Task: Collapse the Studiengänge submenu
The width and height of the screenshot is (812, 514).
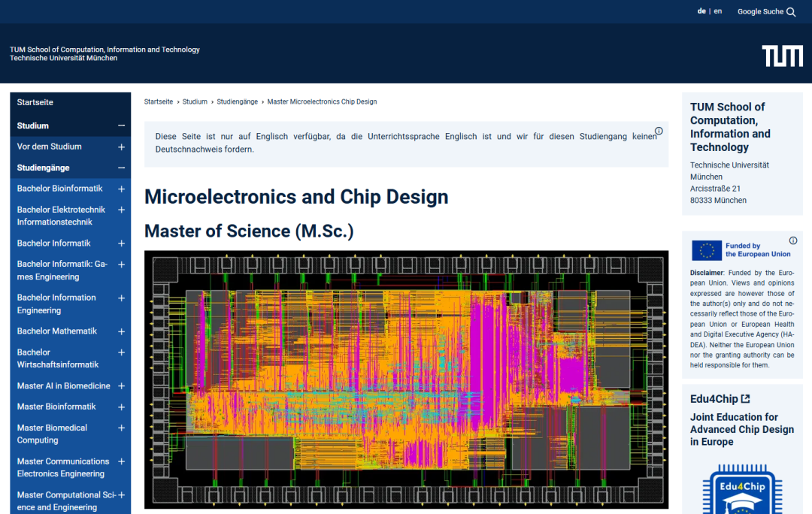Action: (121, 168)
